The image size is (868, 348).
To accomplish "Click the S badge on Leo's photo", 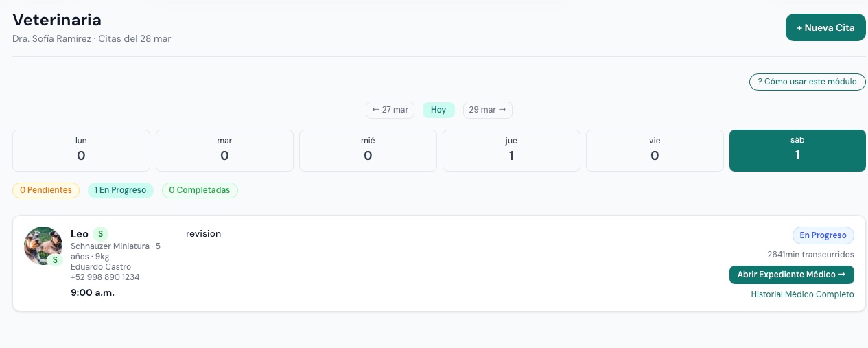I will click(x=55, y=260).
